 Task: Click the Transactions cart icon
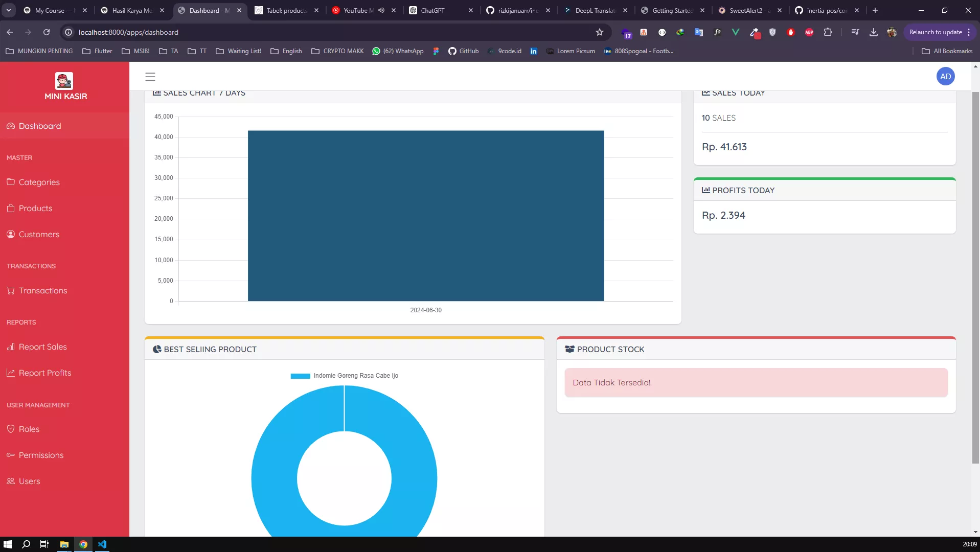(x=11, y=290)
